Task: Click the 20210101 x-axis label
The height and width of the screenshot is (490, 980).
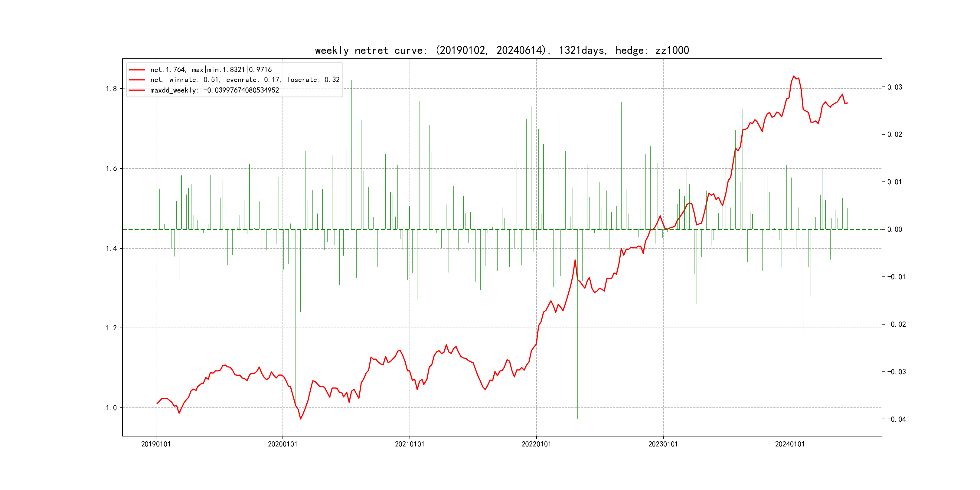Action: 409,444
